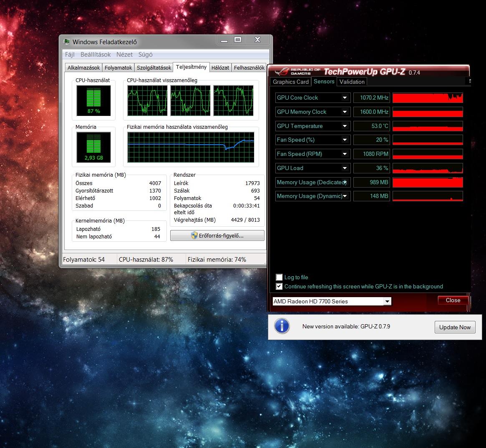Screen dimensions: 486x448
Task: Click the Gyorsítótárazott 1370 row
Action: click(x=118, y=191)
